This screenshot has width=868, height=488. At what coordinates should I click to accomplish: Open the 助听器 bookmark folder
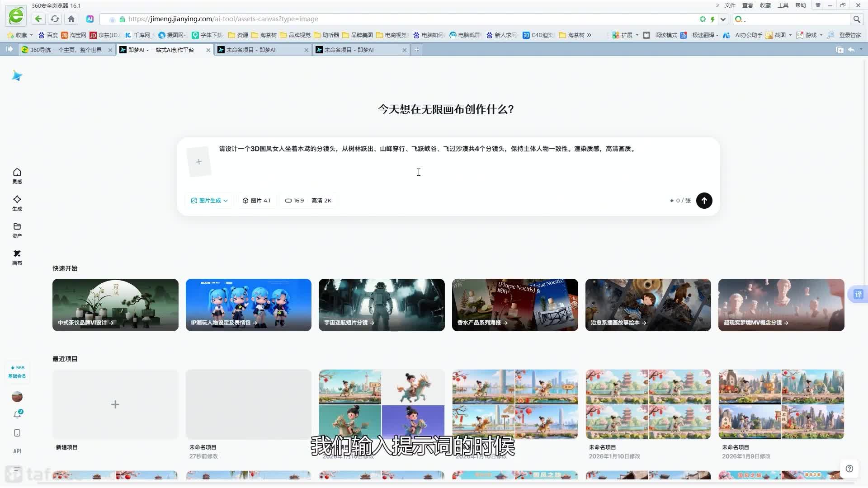pos(326,35)
